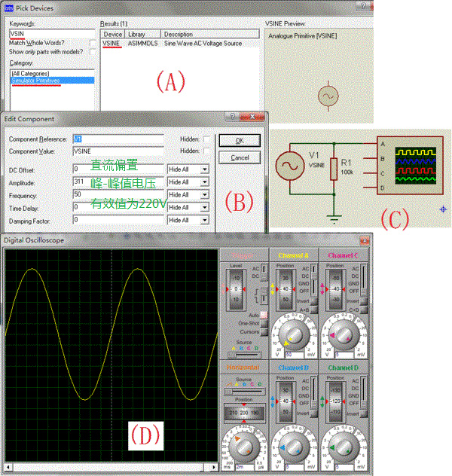Image resolution: width=452 pixels, height=476 pixels.
Task: Click the VSINE source symbol in preview
Action: [328, 96]
